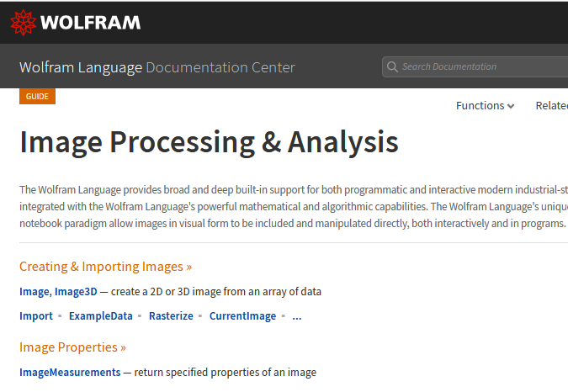
Task: Open the ExampleData function link
Action: (x=100, y=316)
